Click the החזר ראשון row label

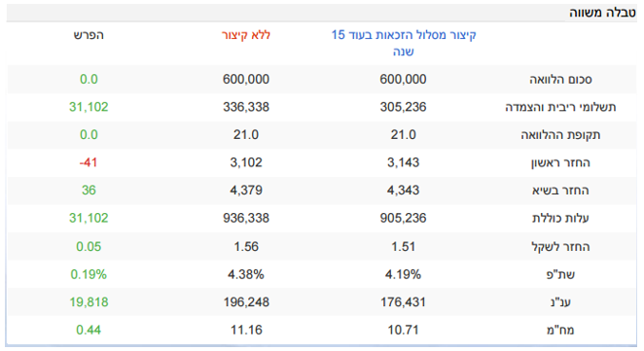point(560,162)
